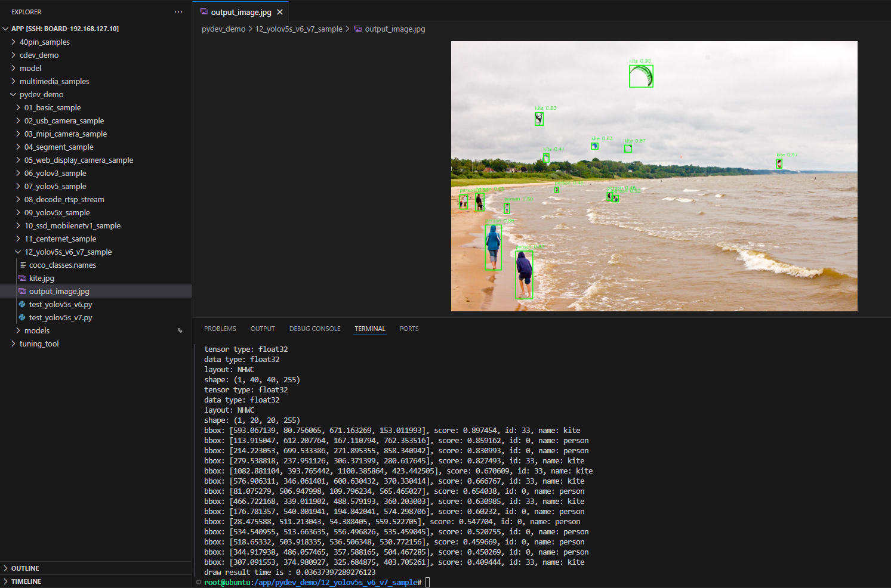Click inside the terminal input area

tap(427, 581)
